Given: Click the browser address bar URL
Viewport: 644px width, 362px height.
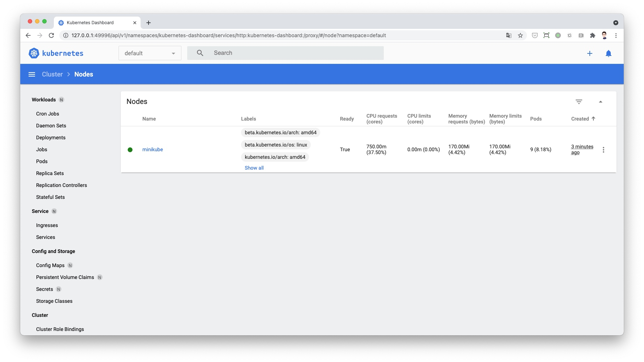Looking at the screenshot, I should (229, 35).
